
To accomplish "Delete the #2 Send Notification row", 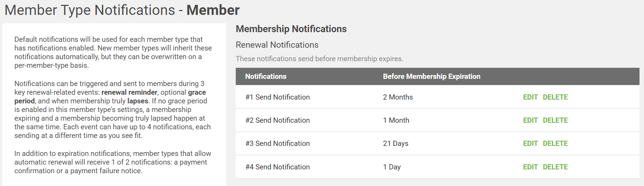I will click(x=555, y=120).
